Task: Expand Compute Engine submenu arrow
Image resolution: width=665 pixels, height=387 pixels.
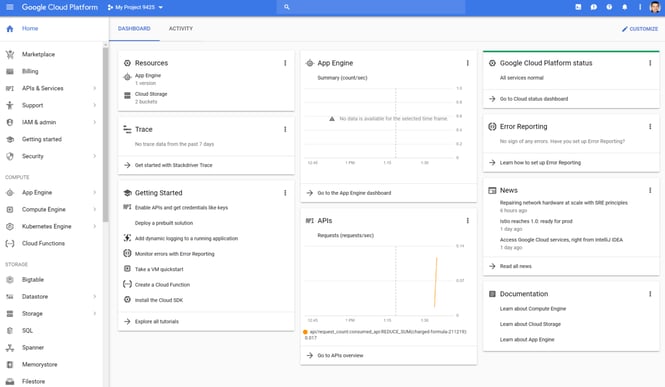Action: pos(95,209)
